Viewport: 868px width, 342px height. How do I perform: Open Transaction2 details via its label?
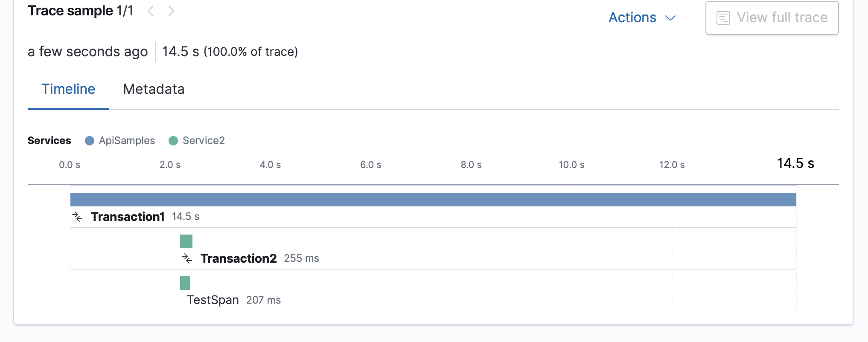tap(239, 258)
